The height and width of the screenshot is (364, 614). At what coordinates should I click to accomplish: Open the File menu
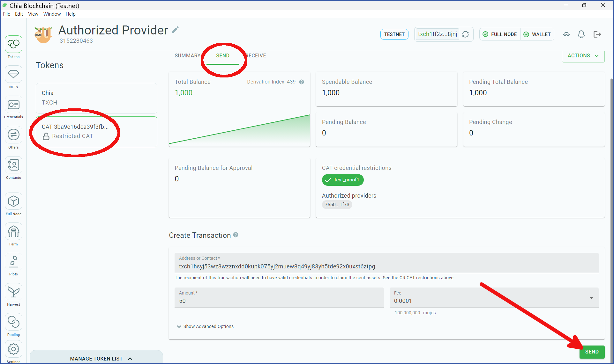click(x=6, y=14)
